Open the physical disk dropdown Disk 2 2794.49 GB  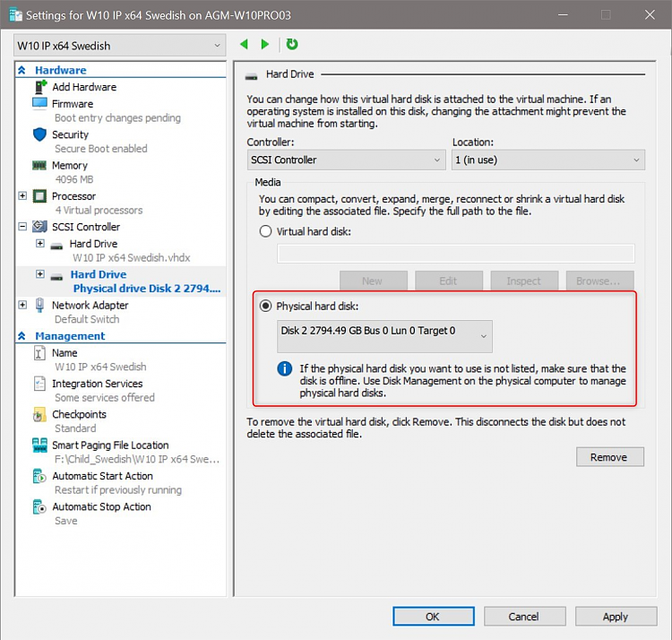(x=384, y=336)
